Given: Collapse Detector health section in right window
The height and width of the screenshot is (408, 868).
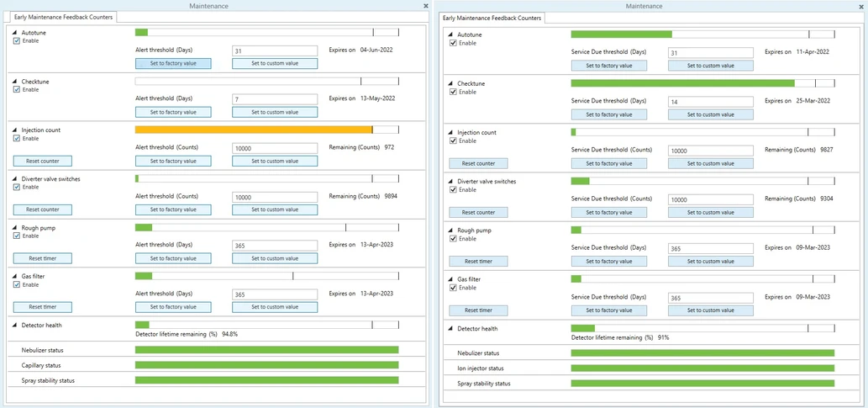Looking at the screenshot, I should click(x=450, y=329).
